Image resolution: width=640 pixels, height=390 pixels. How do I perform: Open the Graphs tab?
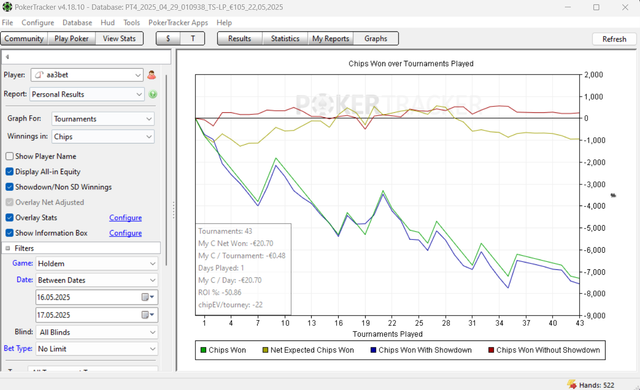point(376,38)
